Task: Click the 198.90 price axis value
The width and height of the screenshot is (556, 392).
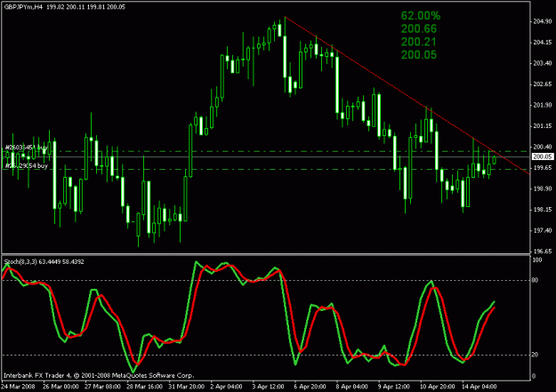Action: click(543, 189)
